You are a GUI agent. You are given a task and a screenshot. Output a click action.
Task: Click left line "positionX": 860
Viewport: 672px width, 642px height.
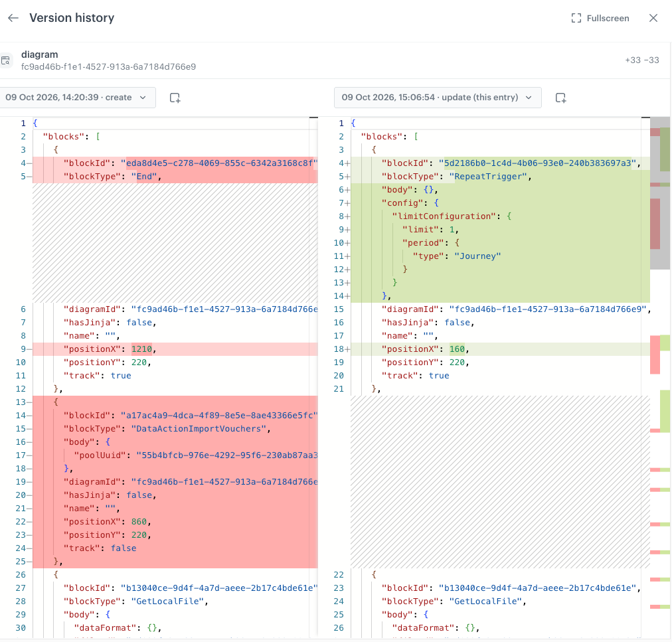(x=108, y=522)
